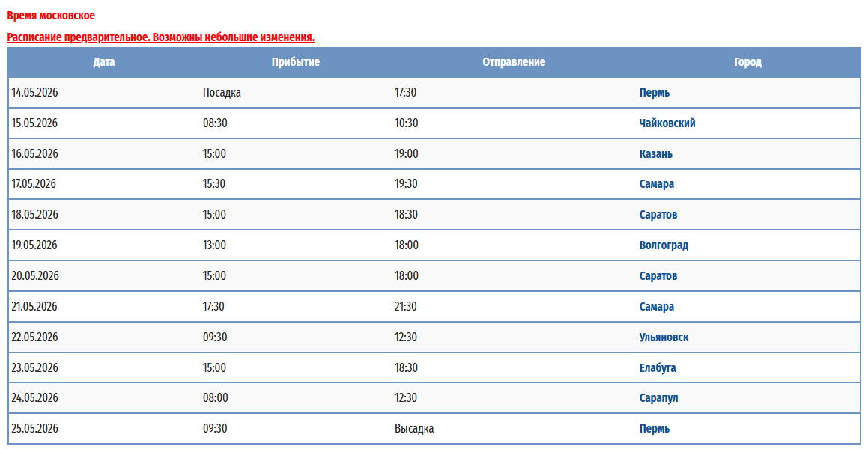Click the Город column header
This screenshot has height=449, width=868.
coord(747,62)
